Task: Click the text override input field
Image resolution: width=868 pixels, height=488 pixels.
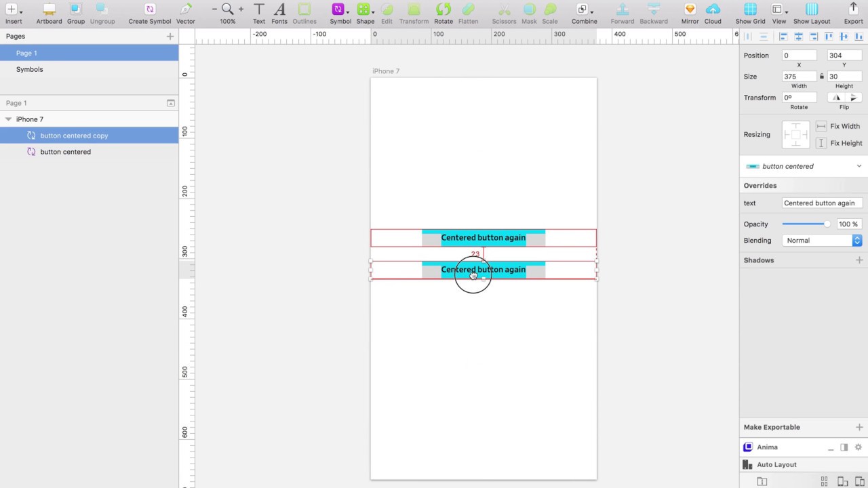Action: tap(822, 203)
